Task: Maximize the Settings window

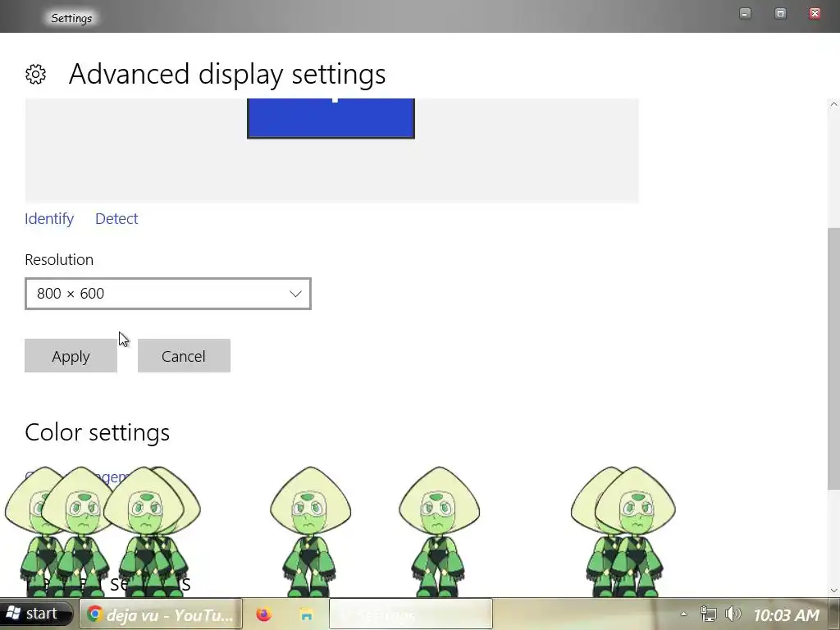Action: coord(781,13)
